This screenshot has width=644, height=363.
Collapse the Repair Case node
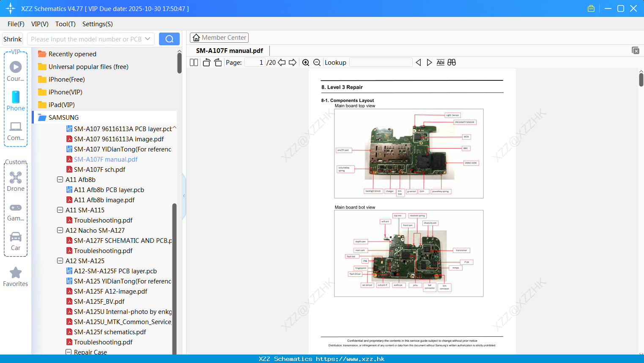(x=69, y=352)
